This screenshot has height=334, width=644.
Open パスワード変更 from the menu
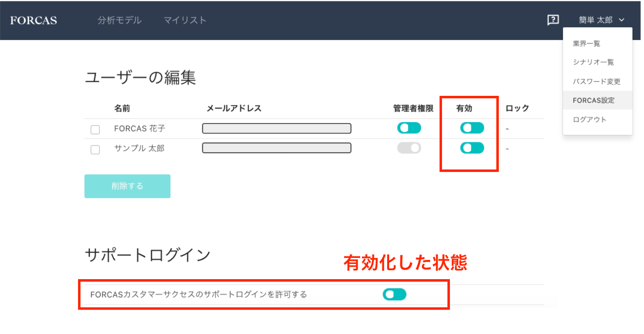tap(596, 82)
